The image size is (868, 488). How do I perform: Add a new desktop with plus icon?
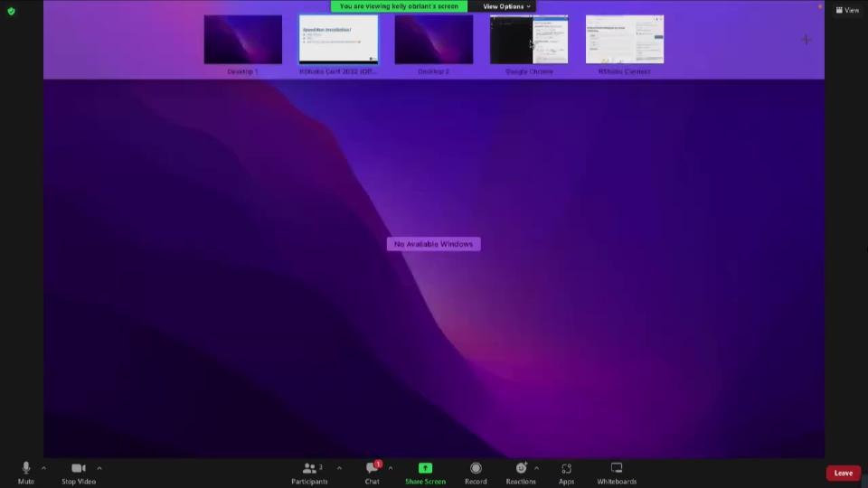click(806, 39)
